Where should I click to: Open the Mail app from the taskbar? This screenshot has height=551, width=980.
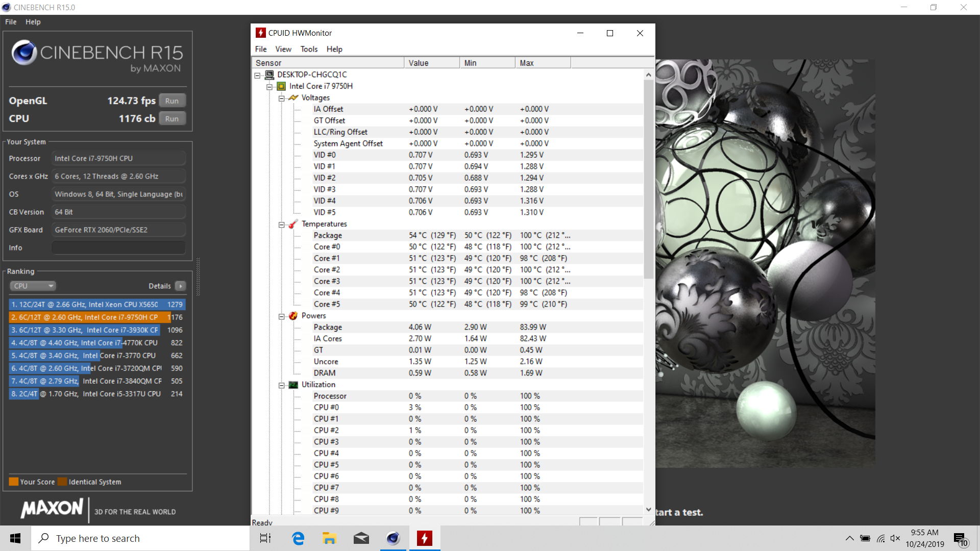tap(361, 538)
